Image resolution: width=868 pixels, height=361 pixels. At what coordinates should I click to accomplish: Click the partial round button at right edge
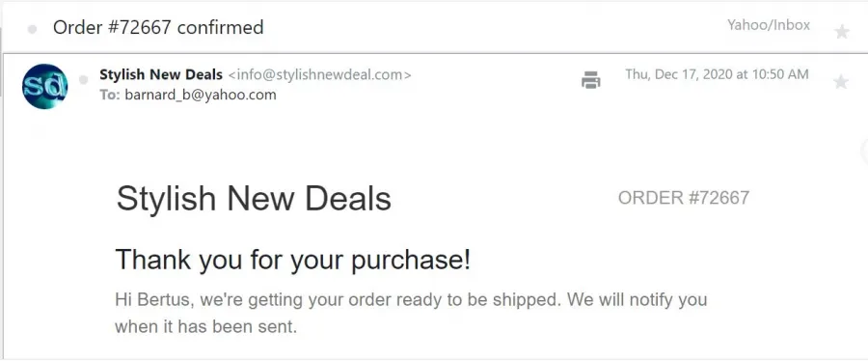(864, 150)
